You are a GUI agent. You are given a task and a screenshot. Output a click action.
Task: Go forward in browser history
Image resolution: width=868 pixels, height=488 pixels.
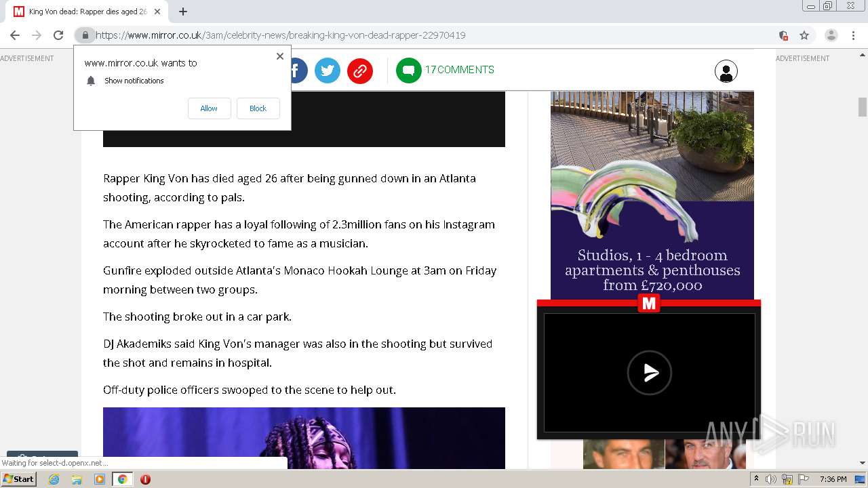pyautogui.click(x=37, y=35)
